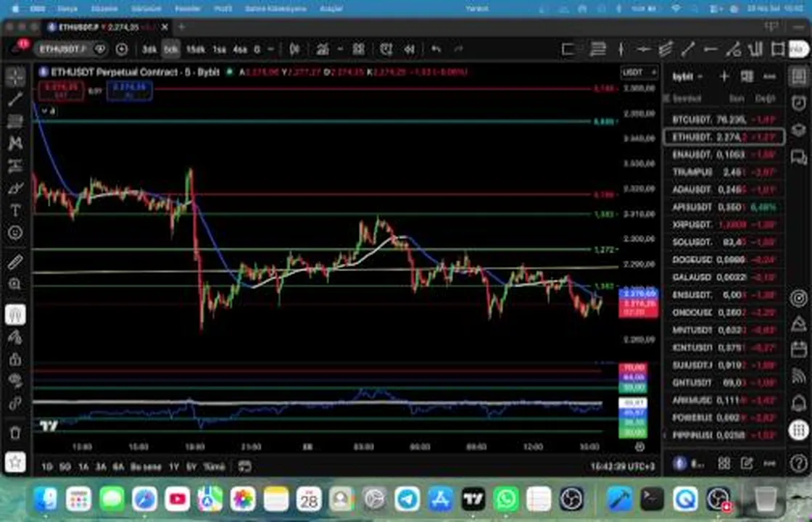
Task: Toggle hide all drawings eye icon
Action: (15, 381)
